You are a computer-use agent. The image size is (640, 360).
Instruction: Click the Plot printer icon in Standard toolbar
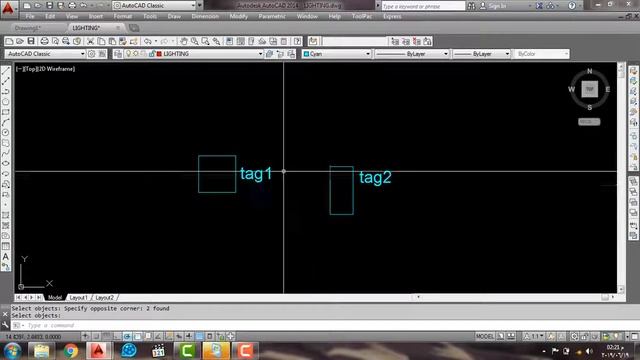point(44,41)
